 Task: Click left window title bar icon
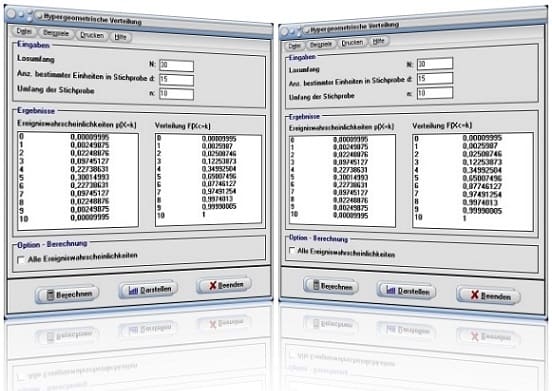click(40, 15)
